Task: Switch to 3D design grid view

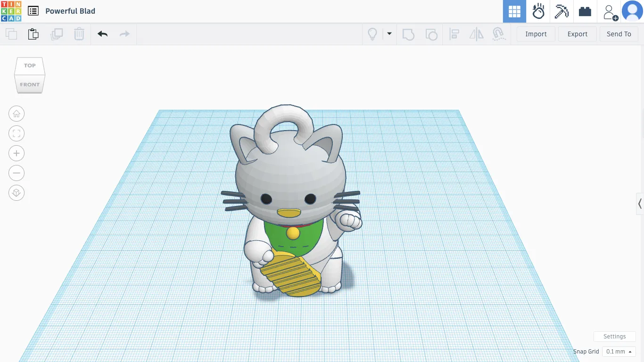Action: [x=514, y=11]
